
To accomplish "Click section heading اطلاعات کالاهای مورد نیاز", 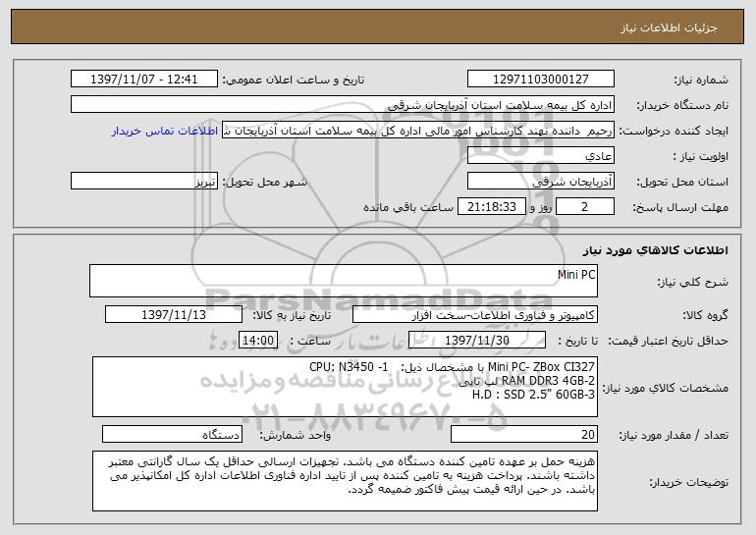I will 655,250.
